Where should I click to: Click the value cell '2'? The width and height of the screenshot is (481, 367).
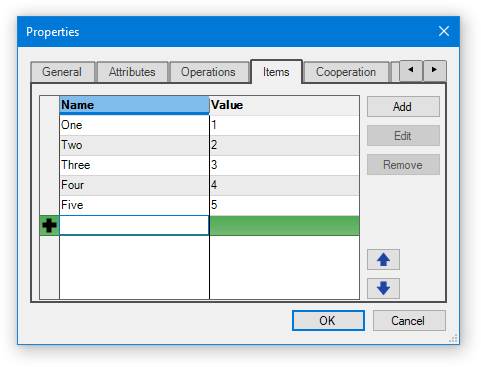pos(284,145)
